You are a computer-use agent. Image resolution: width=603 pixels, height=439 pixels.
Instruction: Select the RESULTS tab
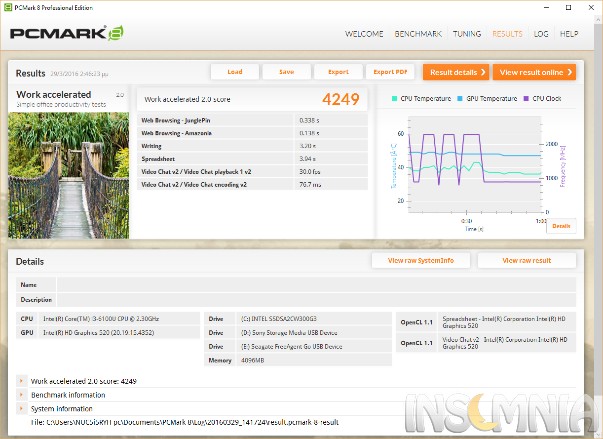tap(507, 34)
